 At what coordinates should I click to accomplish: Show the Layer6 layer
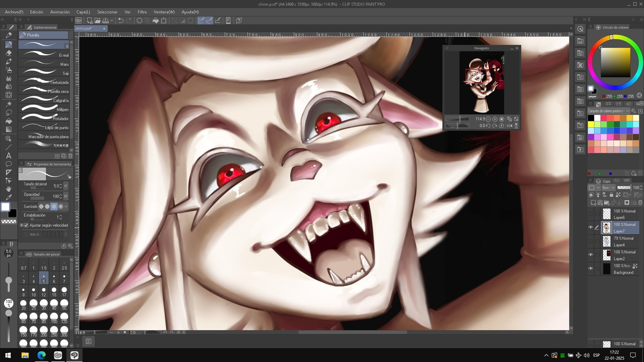(x=591, y=214)
